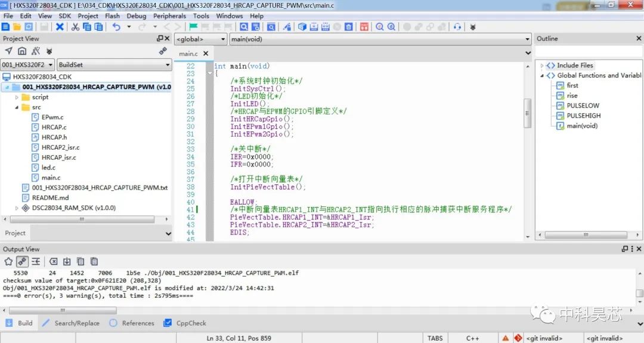644x343 pixels.
Task: Open the Undo history dropdown arrow
Action: (129, 27)
